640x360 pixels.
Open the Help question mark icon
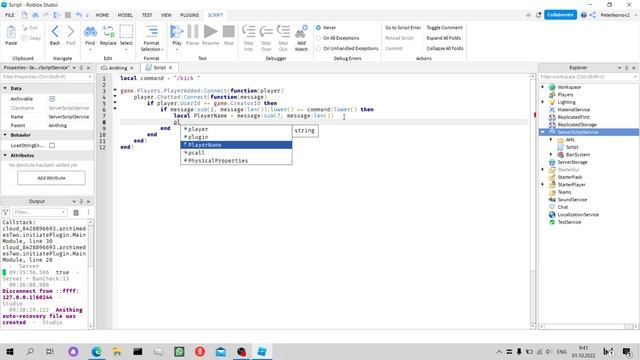[584, 15]
